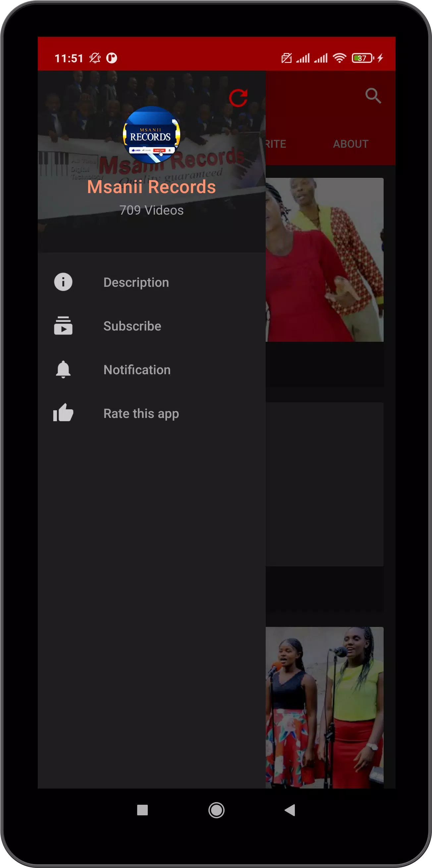432x868 pixels.
Task: Select the Subscribe menu entry
Action: pos(152,326)
